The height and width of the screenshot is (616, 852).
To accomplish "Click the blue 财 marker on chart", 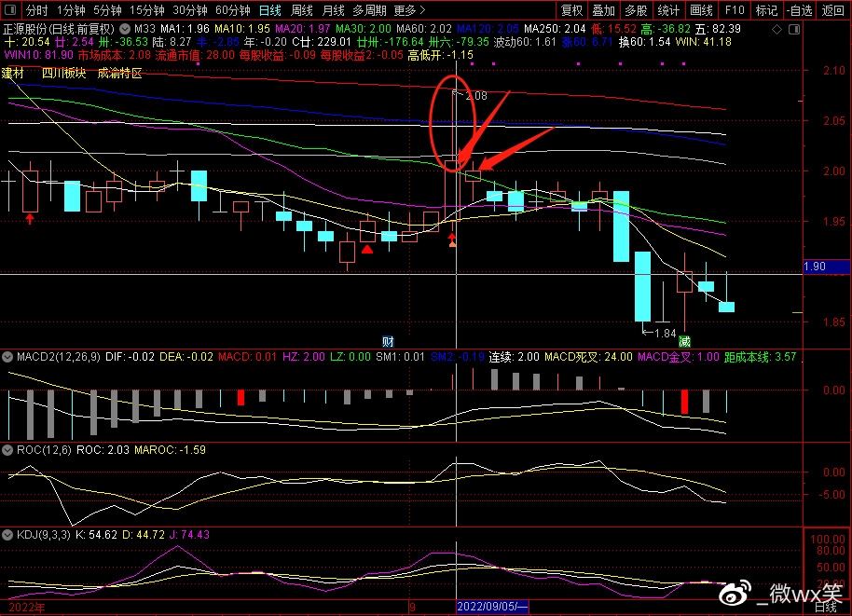I will (x=387, y=341).
